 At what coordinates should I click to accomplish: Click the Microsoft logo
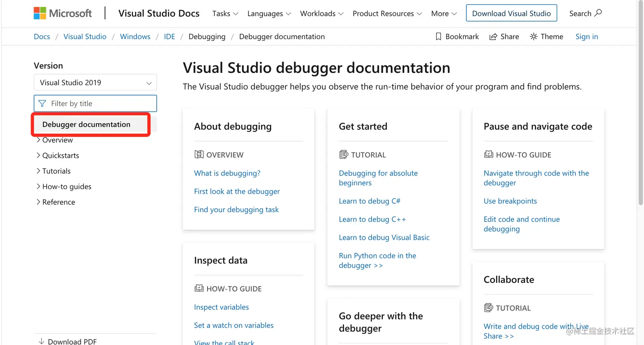pyautogui.click(x=63, y=13)
